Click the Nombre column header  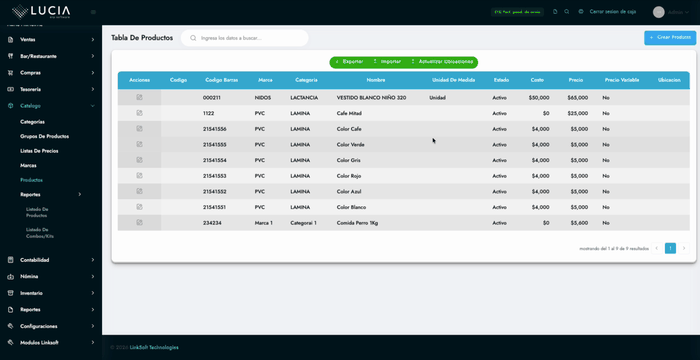pos(376,80)
